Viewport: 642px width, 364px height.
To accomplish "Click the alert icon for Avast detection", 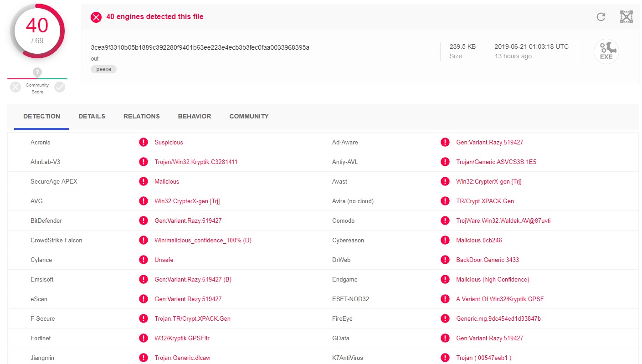I will click(x=445, y=181).
